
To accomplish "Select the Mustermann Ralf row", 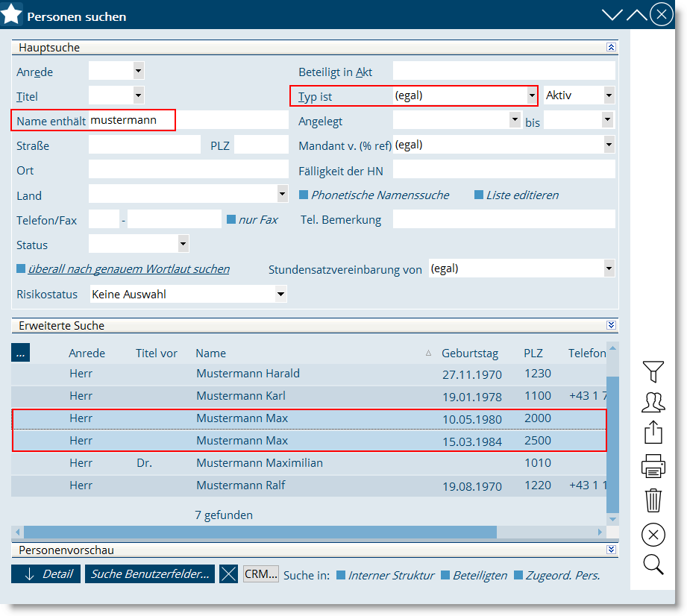I will [x=309, y=486].
